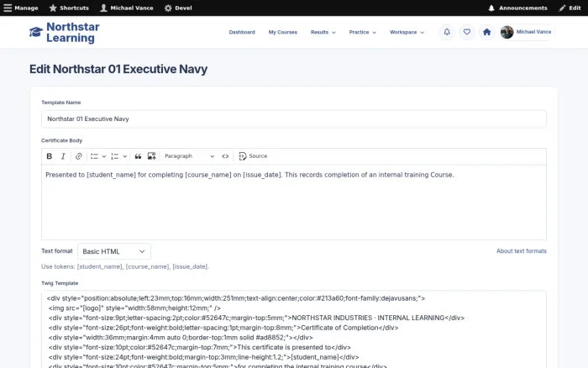Click inside the Twig Template textarea
This screenshot has height=368, width=588.
294,329
